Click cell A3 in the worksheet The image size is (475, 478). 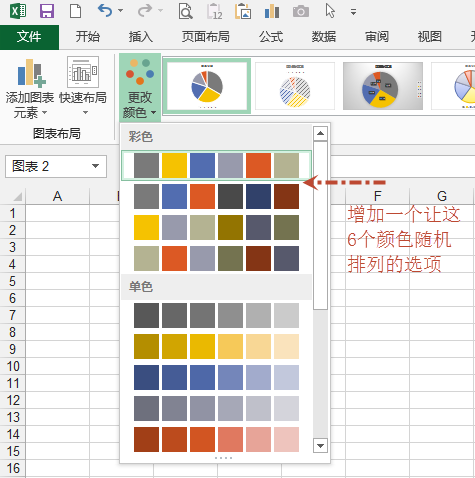pyautogui.click(x=58, y=247)
